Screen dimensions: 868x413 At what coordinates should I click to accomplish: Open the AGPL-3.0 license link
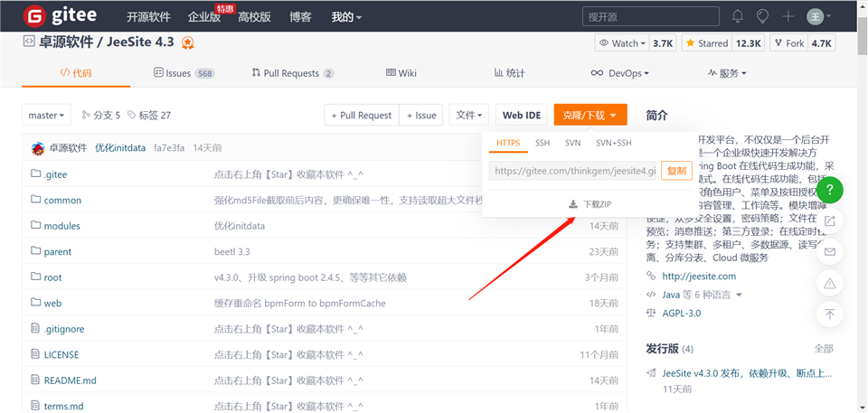coord(682,313)
